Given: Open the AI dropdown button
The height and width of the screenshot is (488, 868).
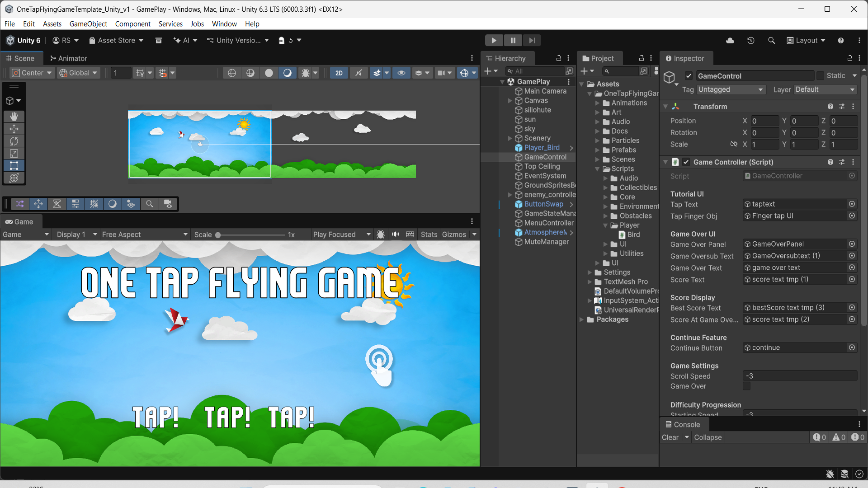Looking at the screenshot, I should tap(185, 40).
